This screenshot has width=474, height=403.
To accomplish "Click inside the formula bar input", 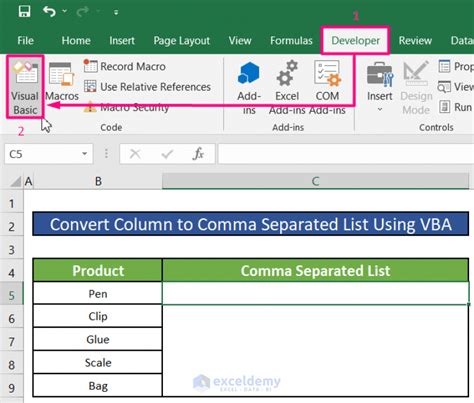I will click(x=346, y=154).
